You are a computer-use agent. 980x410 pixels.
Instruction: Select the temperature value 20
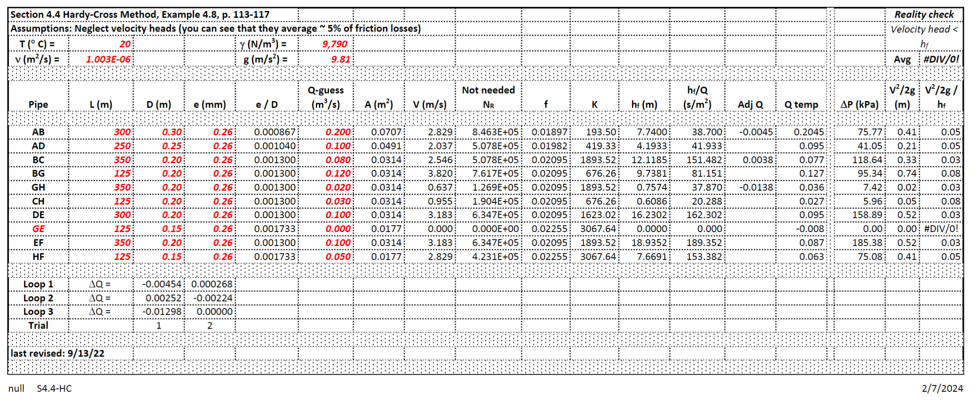[x=125, y=44]
